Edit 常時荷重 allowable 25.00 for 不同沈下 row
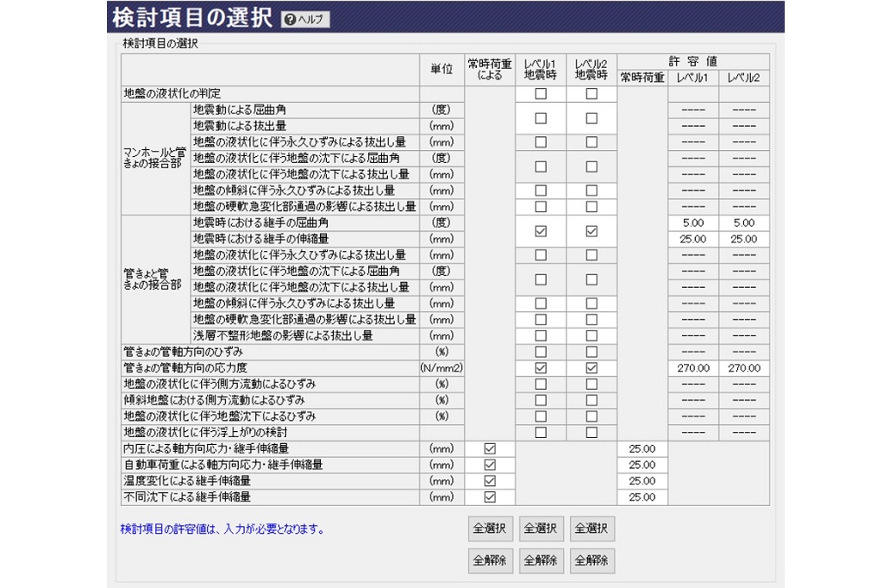883x588 pixels. click(642, 497)
